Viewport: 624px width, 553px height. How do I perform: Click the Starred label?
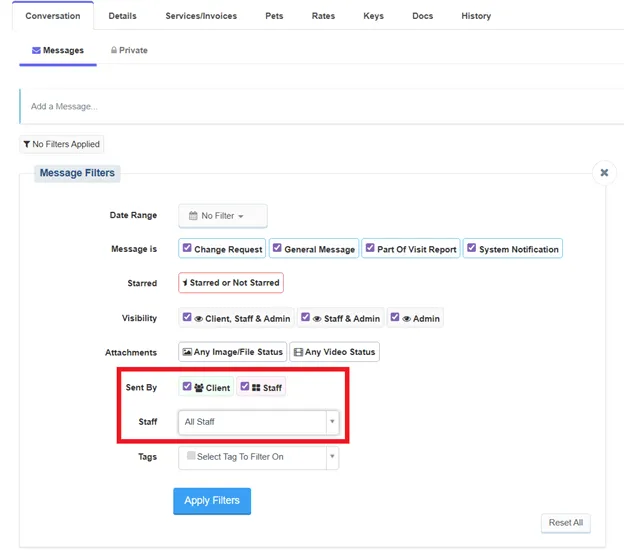click(x=142, y=283)
